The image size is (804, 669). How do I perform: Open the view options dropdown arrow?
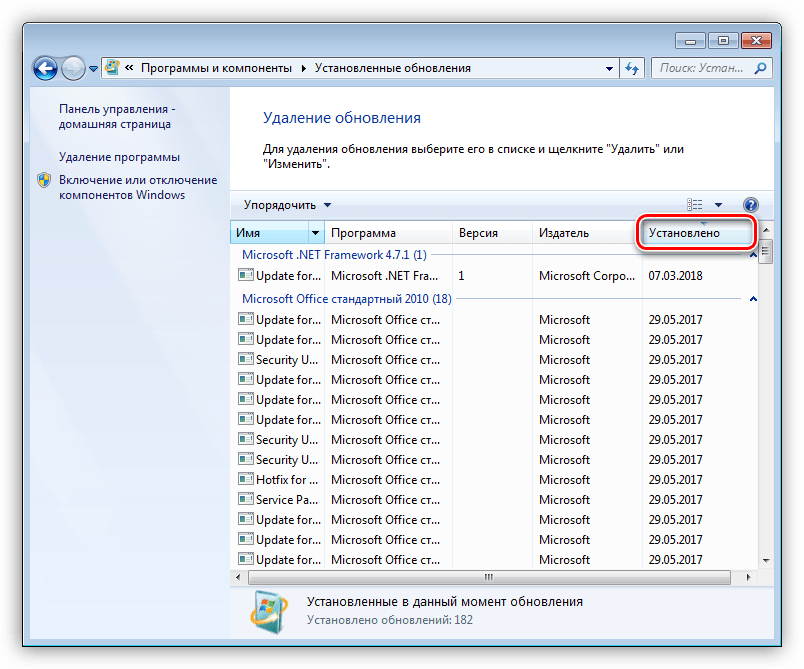point(718,205)
